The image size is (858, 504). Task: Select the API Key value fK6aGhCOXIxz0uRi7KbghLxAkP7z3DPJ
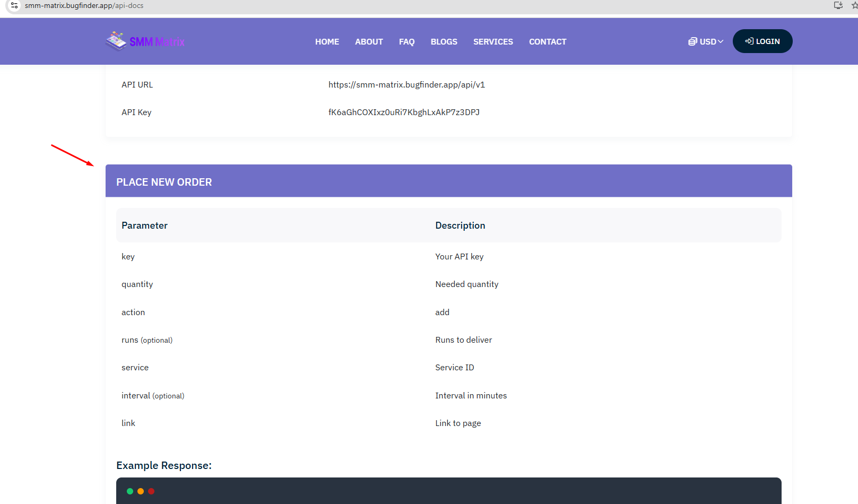coord(404,112)
